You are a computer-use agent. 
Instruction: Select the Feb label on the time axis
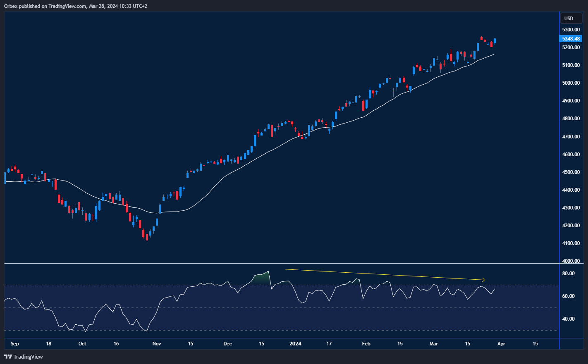pyautogui.click(x=366, y=344)
